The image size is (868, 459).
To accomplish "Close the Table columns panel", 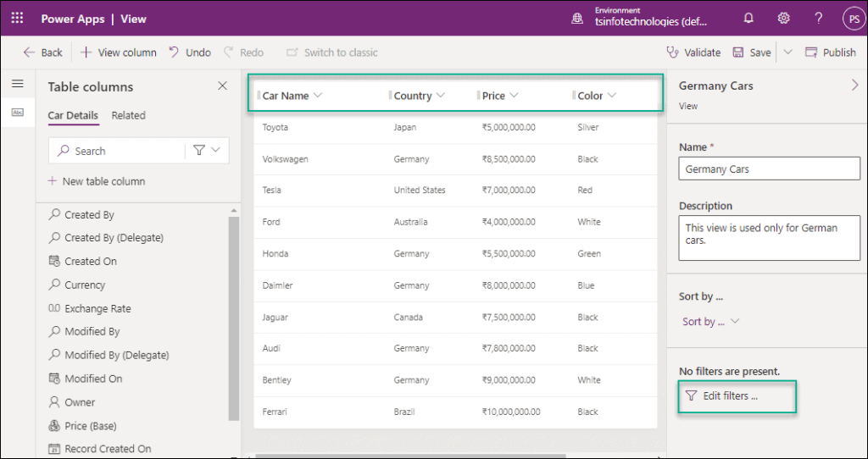I will click(x=223, y=86).
